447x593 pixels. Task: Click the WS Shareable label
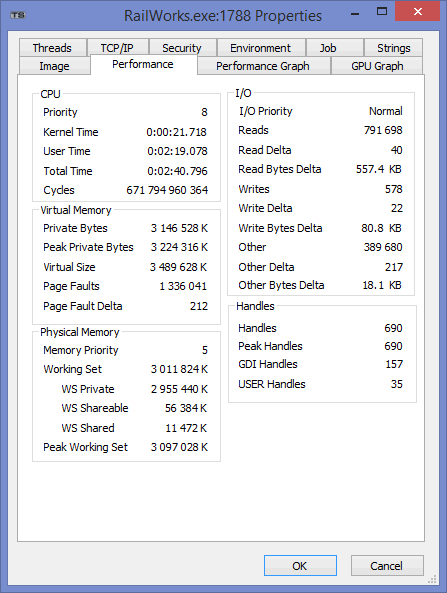coord(95,408)
